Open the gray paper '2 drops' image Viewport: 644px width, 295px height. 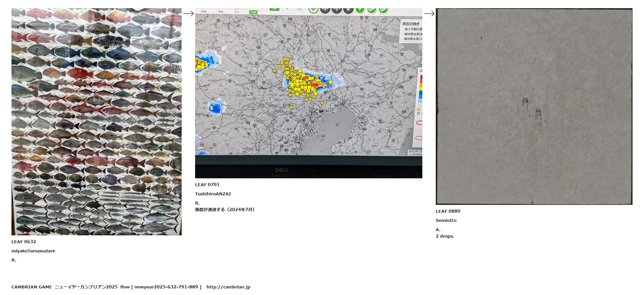(534, 107)
